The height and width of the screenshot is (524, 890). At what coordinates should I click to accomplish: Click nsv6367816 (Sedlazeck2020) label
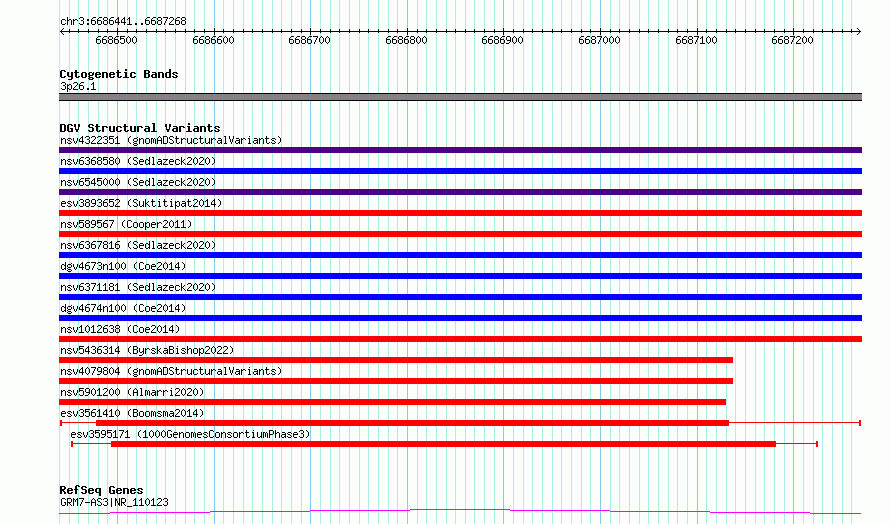pyautogui.click(x=138, y=245)
